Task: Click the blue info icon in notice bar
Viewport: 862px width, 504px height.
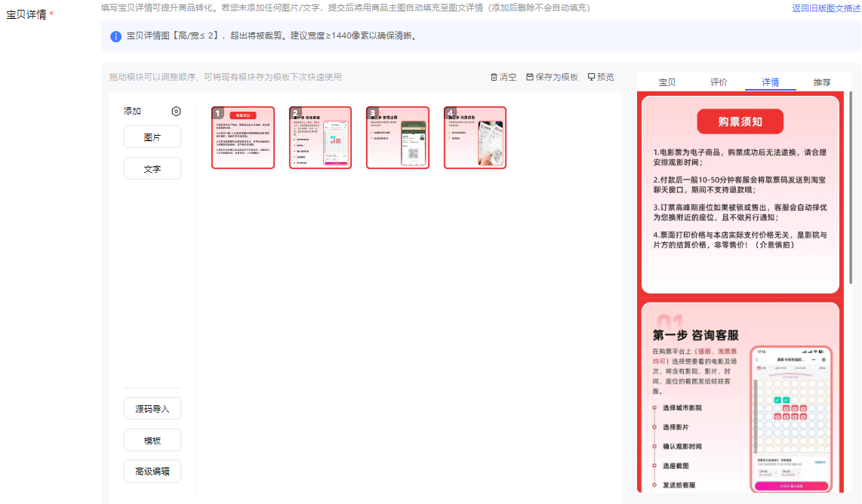Action: [x=115, y=36]
